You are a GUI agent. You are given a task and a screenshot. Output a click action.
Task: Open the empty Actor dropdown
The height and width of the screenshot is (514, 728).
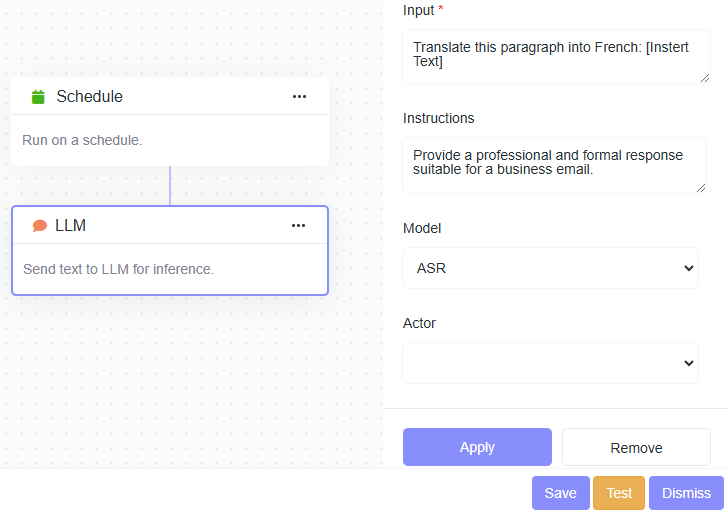pos(550,363)
